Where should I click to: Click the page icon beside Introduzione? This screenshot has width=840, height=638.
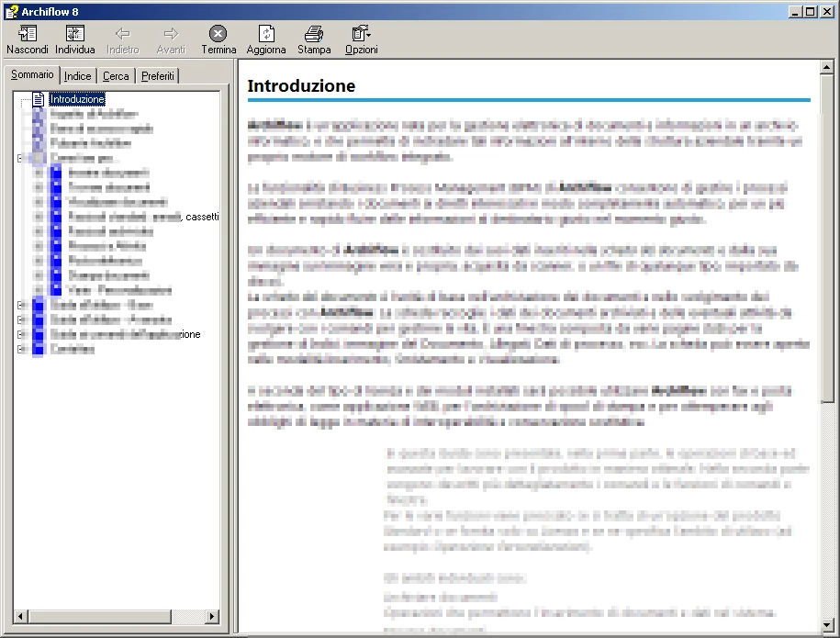coord(38,99)
